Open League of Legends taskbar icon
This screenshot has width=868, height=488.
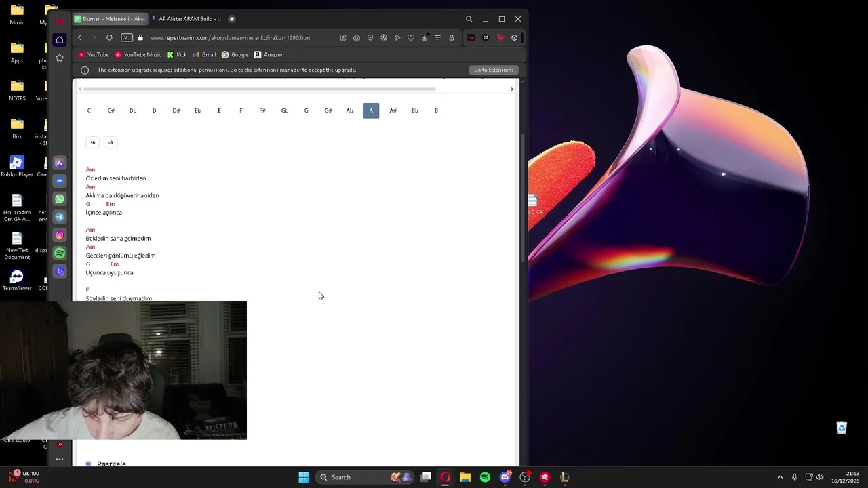tap(564, 477)
